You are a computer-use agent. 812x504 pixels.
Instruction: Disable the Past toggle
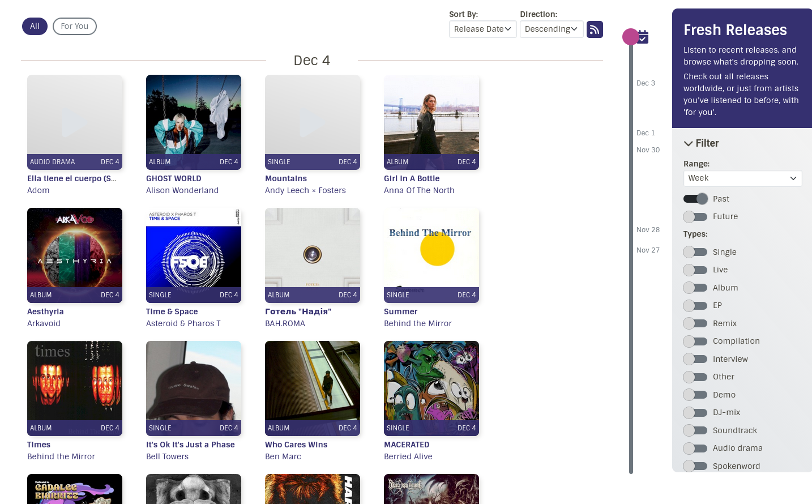pyautogui.click(x=695, y=199)
